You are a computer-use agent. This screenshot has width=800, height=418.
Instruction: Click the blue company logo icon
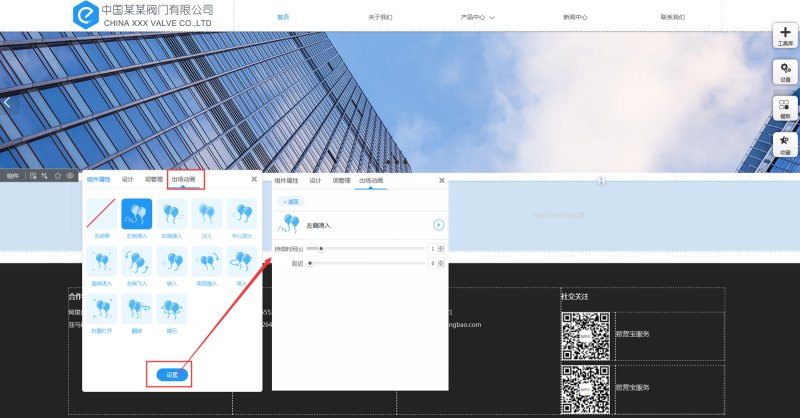[x=85, y=14]
